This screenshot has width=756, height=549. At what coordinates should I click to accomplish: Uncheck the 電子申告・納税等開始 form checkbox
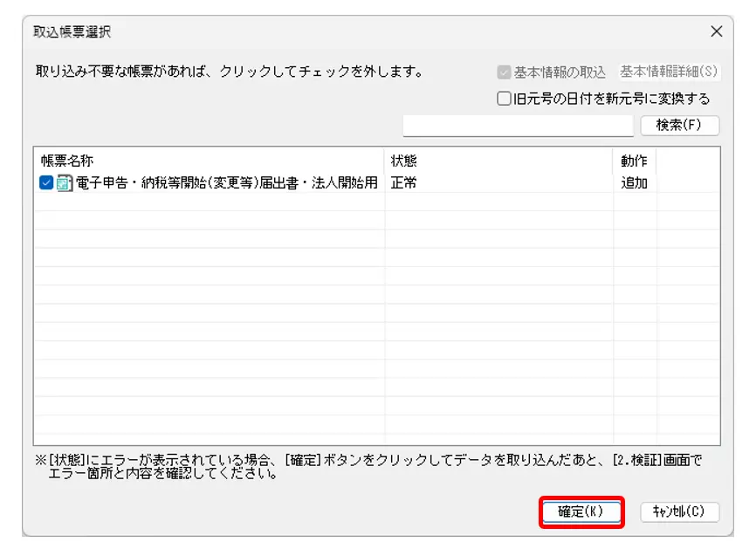(47, 183)
